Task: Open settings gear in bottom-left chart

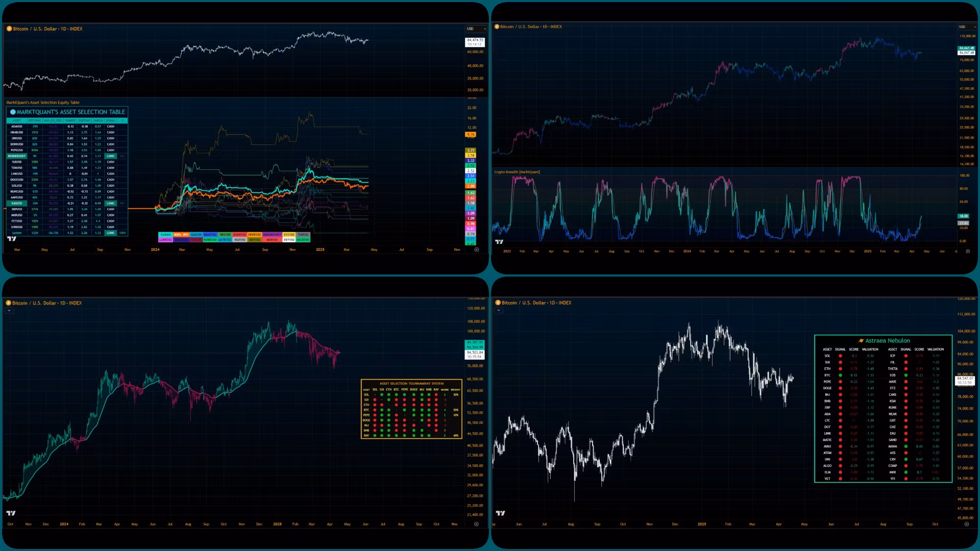Action: 476,524
